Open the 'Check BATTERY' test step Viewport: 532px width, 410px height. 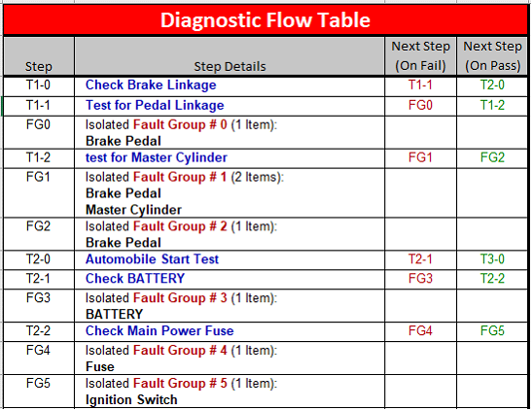135,279
